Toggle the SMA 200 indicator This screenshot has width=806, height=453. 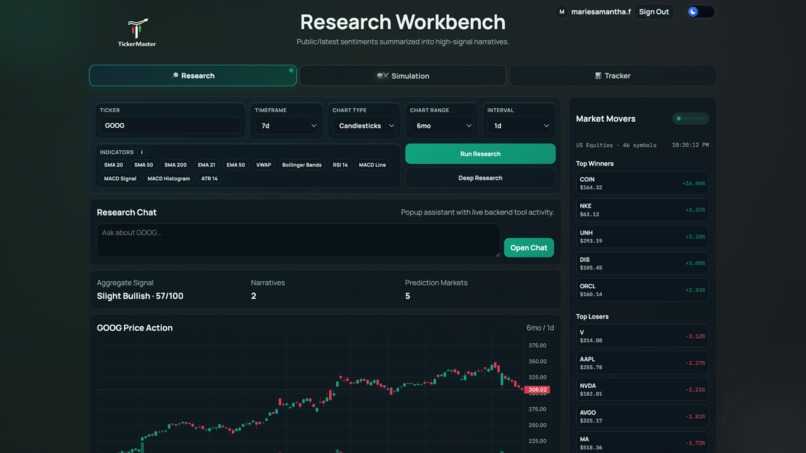175,165
